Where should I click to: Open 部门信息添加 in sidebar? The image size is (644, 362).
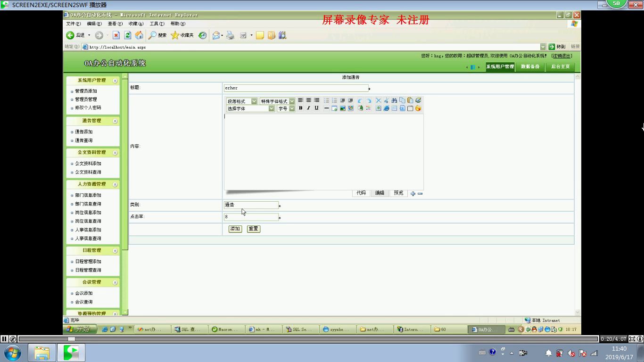(x=88, y=195)
